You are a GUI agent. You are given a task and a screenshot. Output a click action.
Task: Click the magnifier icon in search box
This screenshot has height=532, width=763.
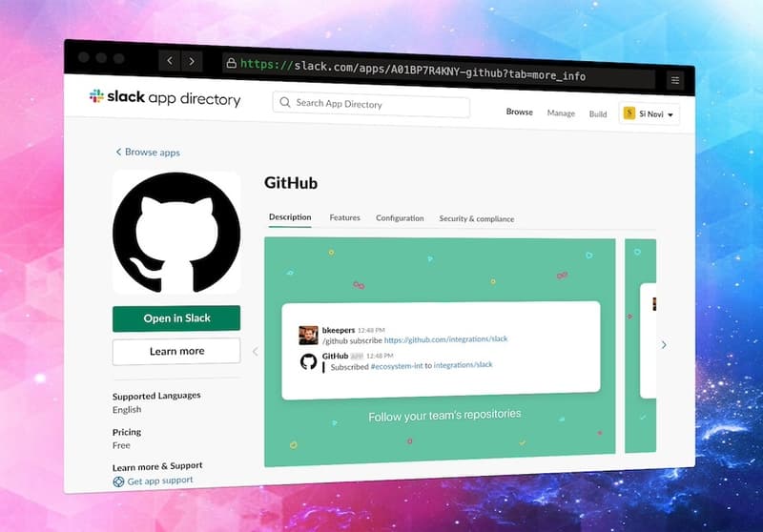coord(284,102)
